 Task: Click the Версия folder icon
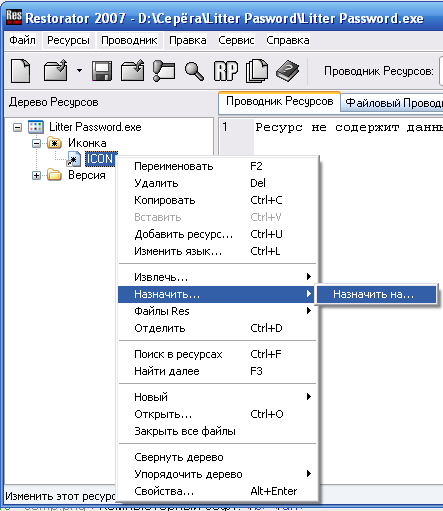54,175
